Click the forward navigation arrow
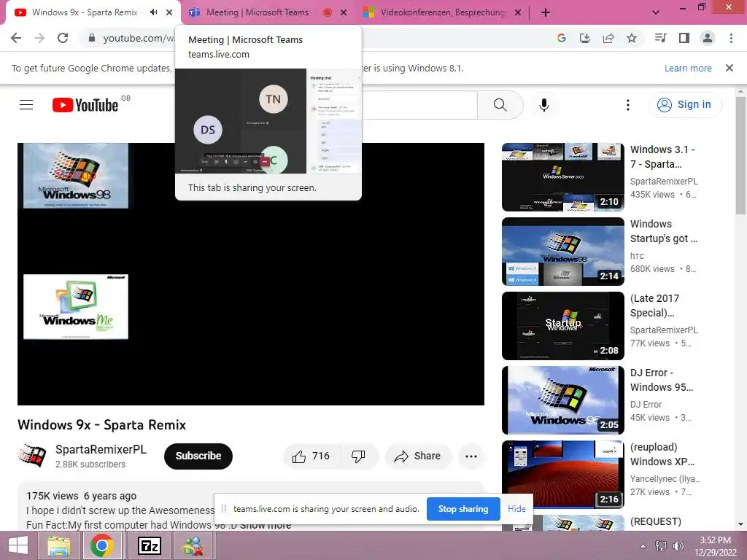The width and height of the screenshot is (747, 560). coord(39,38)
